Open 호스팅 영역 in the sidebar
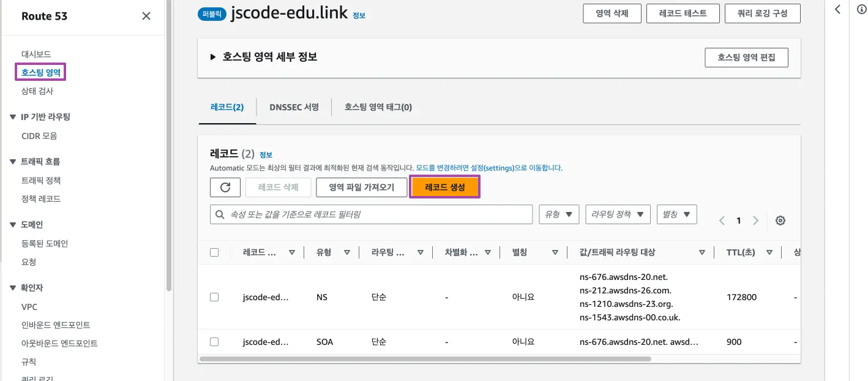This screenshot has height=381, width=868. pos(41,72)
